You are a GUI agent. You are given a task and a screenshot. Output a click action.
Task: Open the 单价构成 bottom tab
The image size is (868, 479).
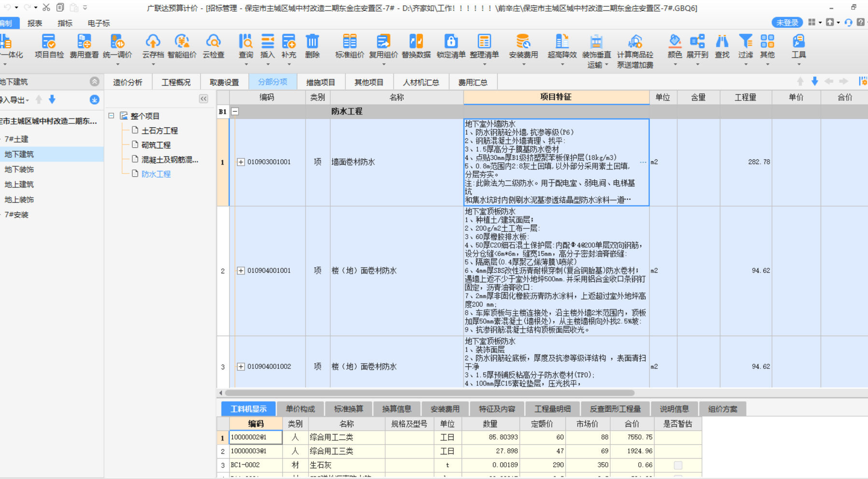(x=300, y=409)
